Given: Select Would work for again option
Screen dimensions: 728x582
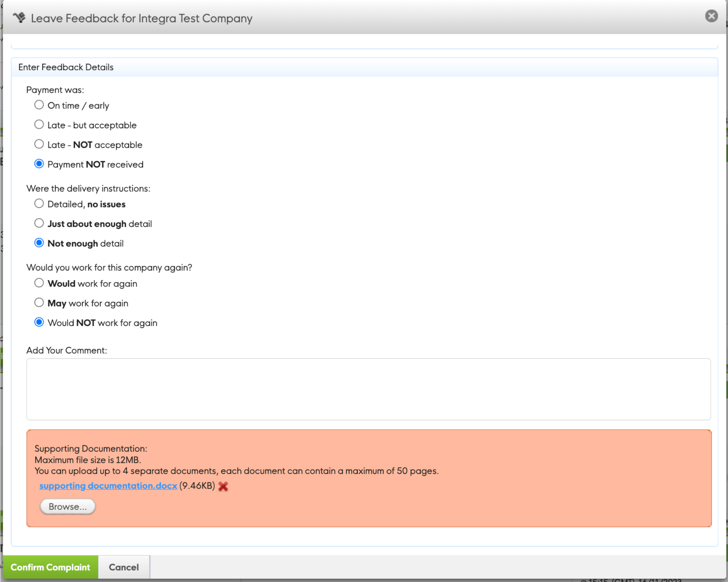Looking at the screenshot, I should pyautogui.click(x=39, y=283).
